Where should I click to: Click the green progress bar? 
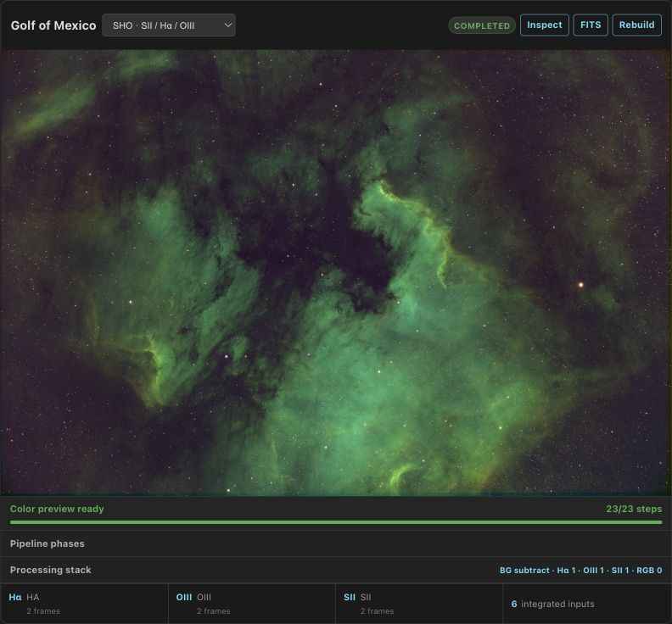coord(336,522)
